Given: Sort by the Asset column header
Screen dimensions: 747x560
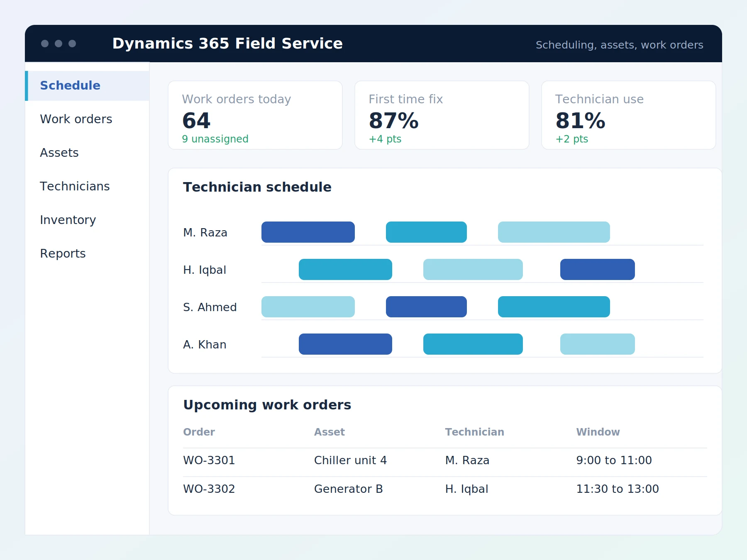Looking at the screenshot, I should point(330,432).
